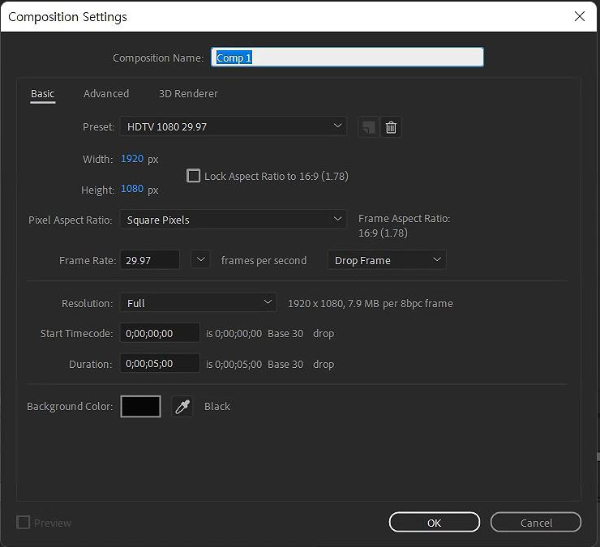
Task: Switch to the 3D Renderer tab
Action: [188, 94]
